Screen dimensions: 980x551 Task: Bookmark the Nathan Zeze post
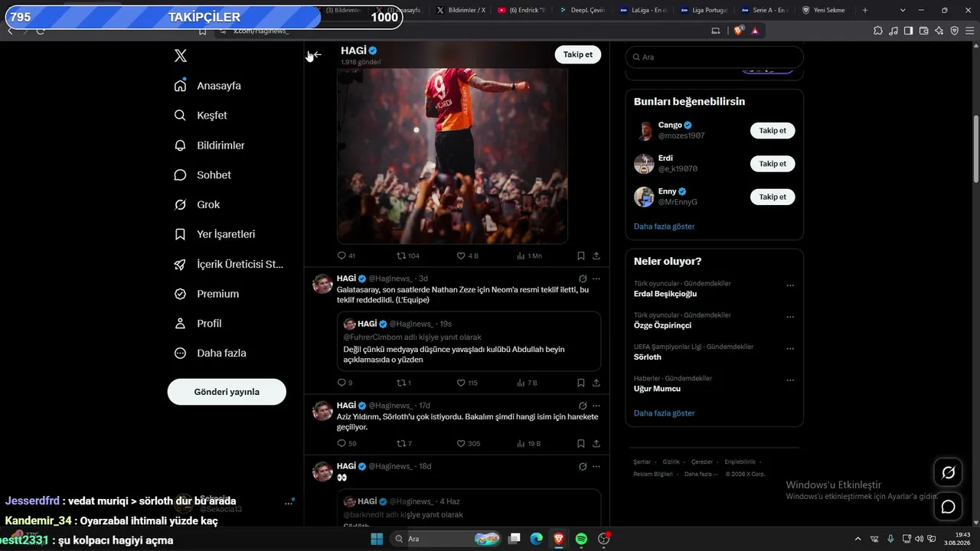(581, 383)
